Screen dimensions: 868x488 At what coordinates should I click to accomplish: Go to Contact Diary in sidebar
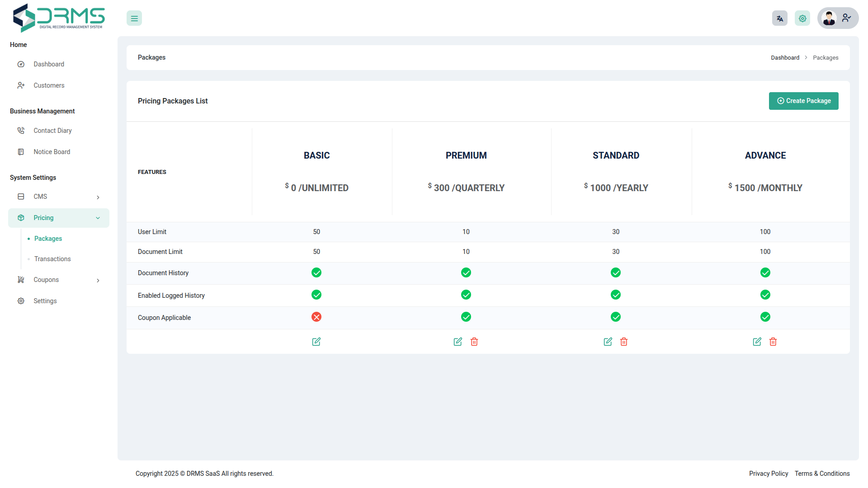pos(52,131)
